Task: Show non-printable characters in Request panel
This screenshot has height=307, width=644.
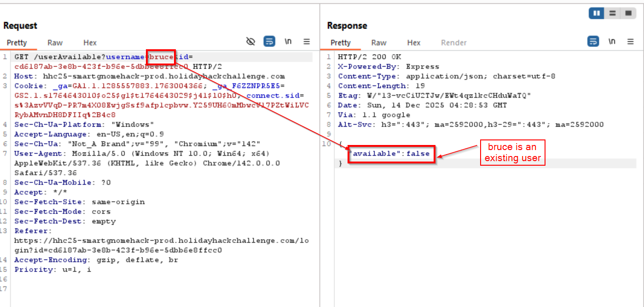Action: coord(288,42)
